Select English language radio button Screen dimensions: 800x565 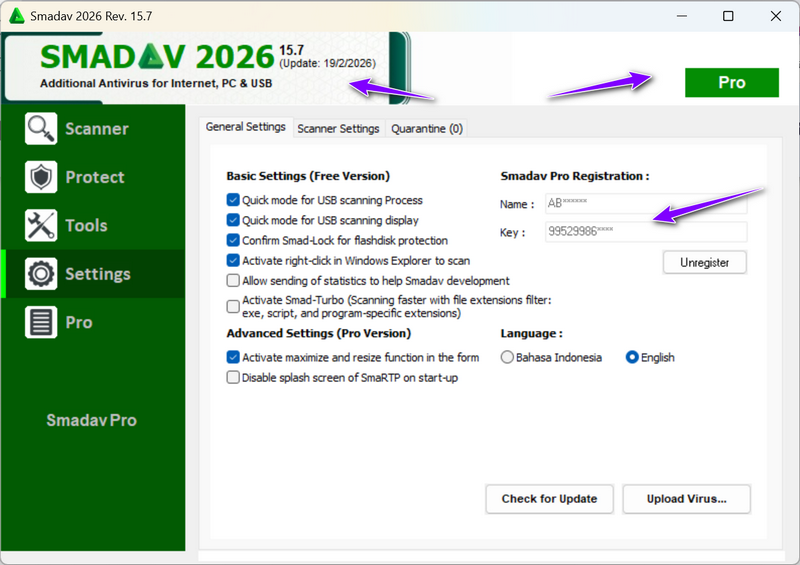click(x=632, y=357)
